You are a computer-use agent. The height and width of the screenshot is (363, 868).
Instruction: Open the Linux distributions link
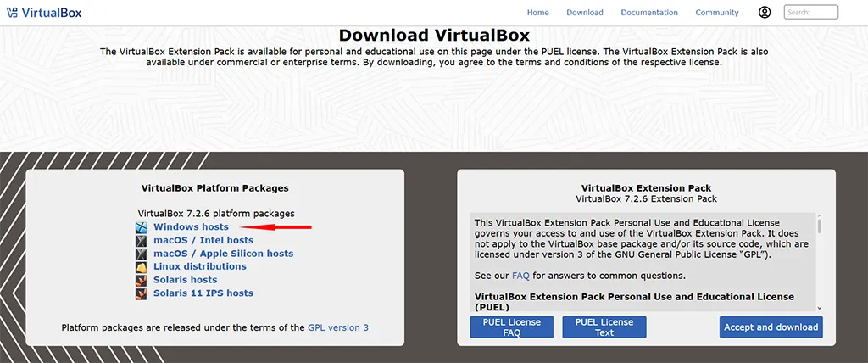(200, 266)
